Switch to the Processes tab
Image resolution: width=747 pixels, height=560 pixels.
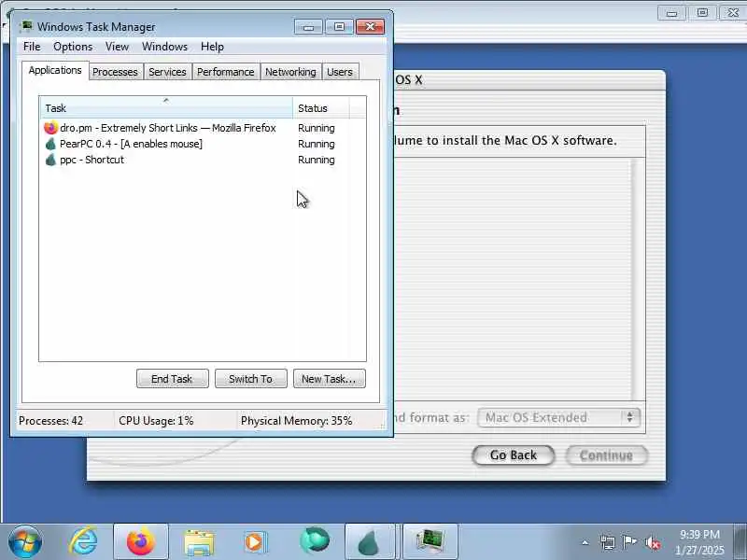(x=115, y=72)
